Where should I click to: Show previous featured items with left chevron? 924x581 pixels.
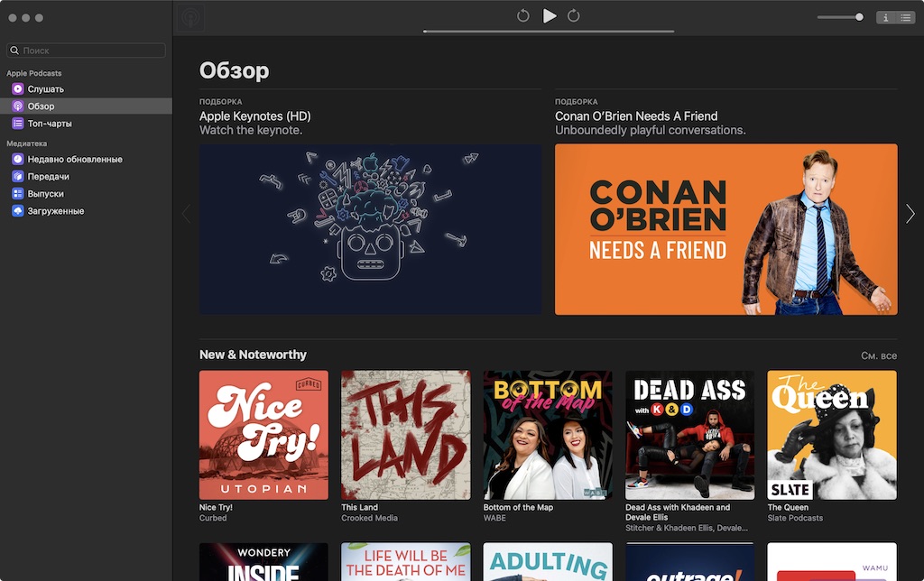[x=187, y=213]
